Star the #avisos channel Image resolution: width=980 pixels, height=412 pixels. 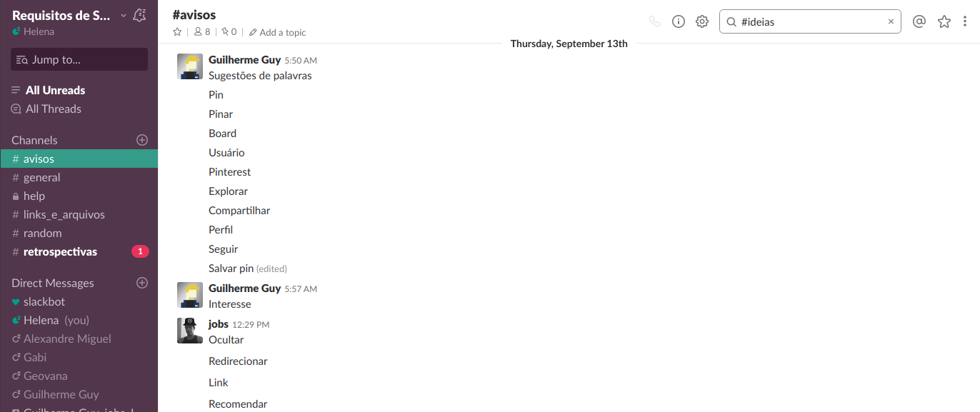tap(177, 32)
